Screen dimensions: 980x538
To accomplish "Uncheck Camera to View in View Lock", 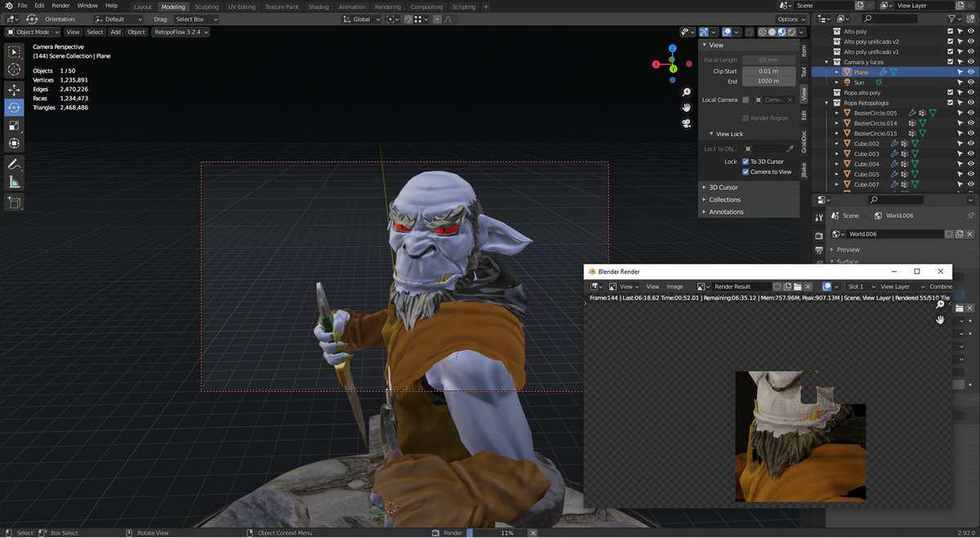I will (x=745, y=171).
